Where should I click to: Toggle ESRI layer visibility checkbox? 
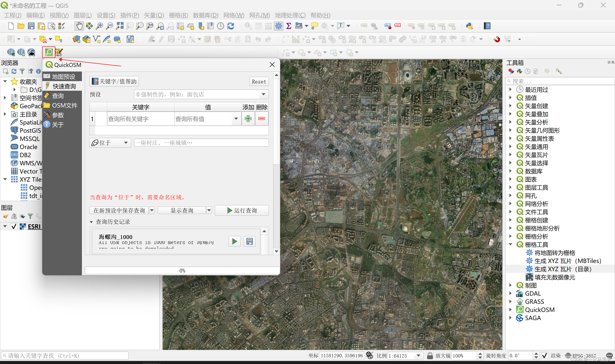[x=14, y=226]
